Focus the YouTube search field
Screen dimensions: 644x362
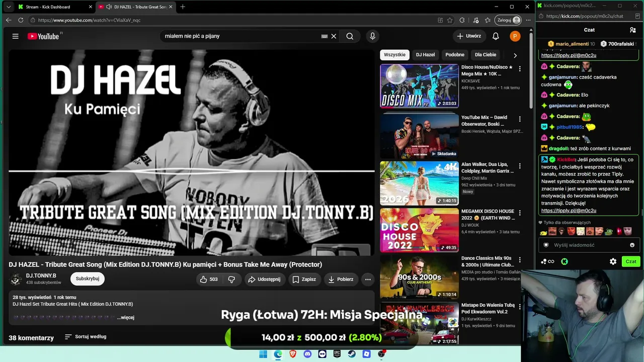pyautogui.click(x=242, y=36)
